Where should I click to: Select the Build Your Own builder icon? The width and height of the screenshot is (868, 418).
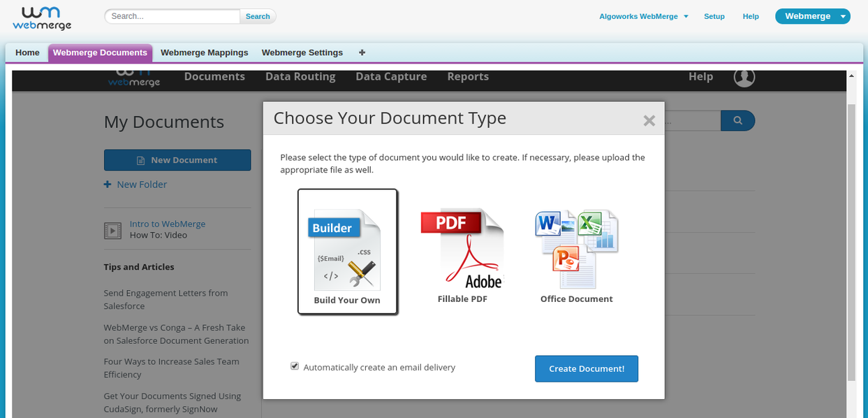pos(347,250)
